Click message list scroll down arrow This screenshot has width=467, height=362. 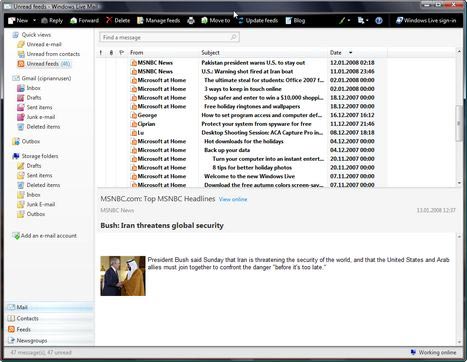tap(459, 183)
